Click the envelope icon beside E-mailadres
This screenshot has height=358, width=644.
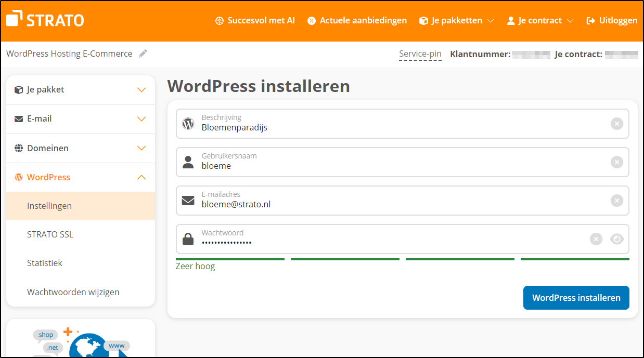tap(188, 200)
